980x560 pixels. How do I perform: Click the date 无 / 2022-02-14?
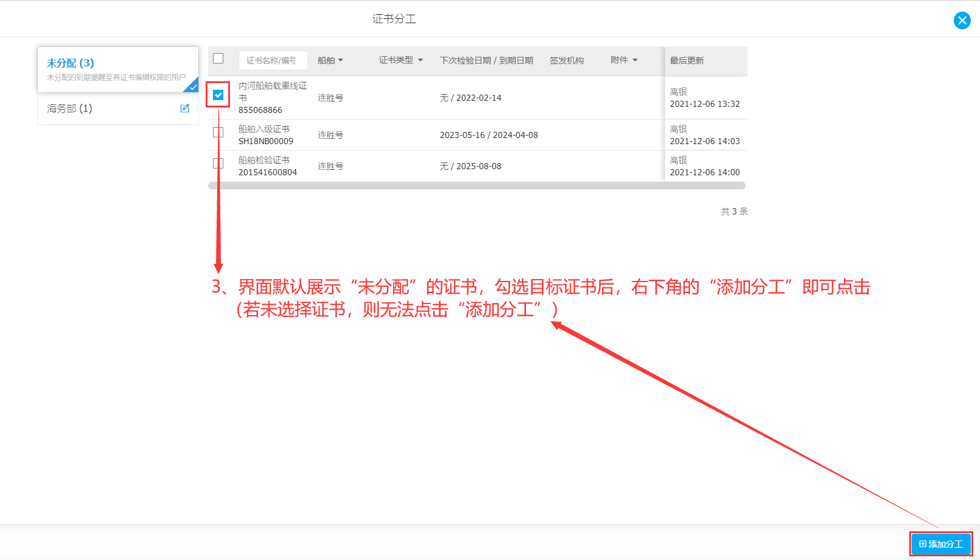tap(470, 98)
